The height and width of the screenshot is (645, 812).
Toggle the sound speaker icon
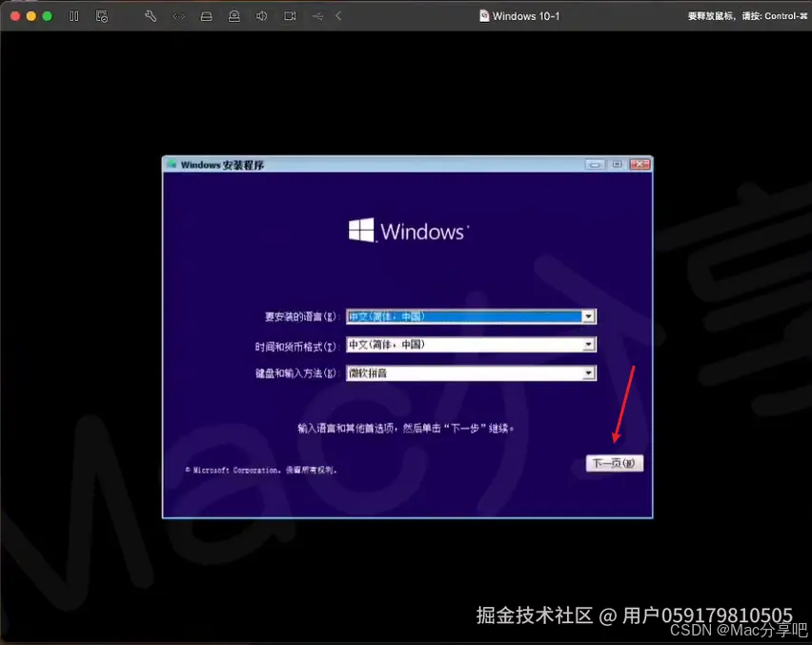261,16
